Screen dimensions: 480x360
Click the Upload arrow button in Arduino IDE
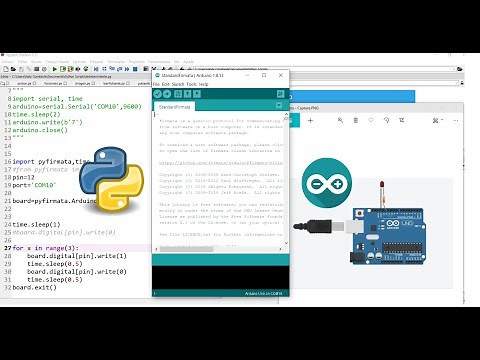point(167,94)
